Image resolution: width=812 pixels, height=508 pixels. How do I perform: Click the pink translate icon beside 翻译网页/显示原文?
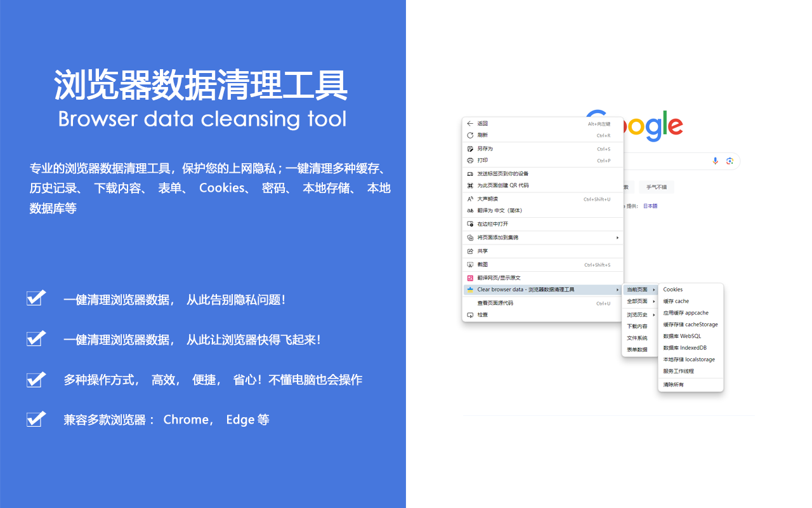(x=470, y=277)
